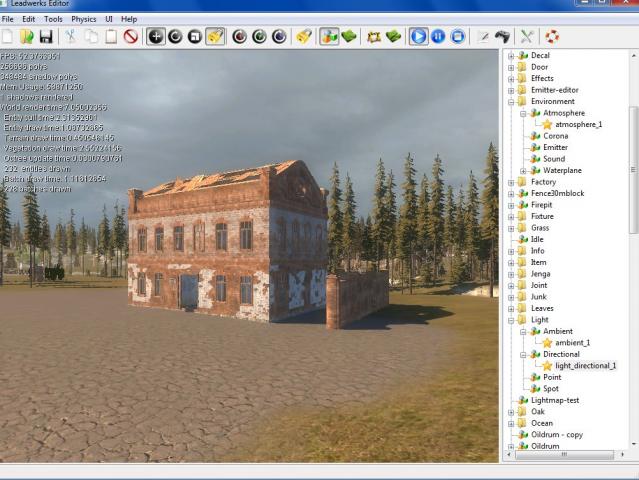639x480 pixels.
Task: Select light_directional_1 in the tree
Action: tap(585, 366)
